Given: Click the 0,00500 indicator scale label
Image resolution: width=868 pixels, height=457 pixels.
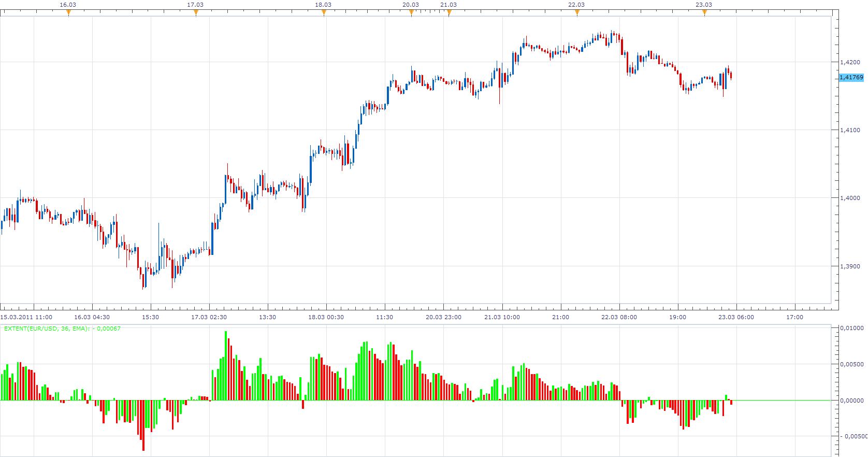Looking at the screenshot, I should point(852,364).
